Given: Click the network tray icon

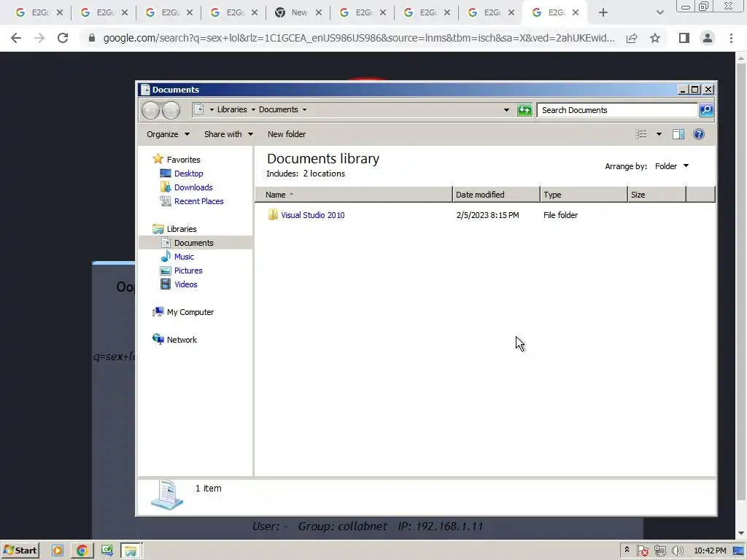Looking at the screenshot, I should 659,551.
